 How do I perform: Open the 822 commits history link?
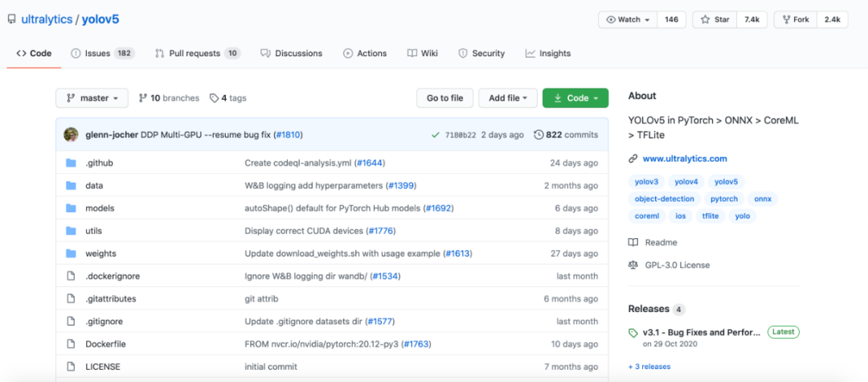pos(567,134)
